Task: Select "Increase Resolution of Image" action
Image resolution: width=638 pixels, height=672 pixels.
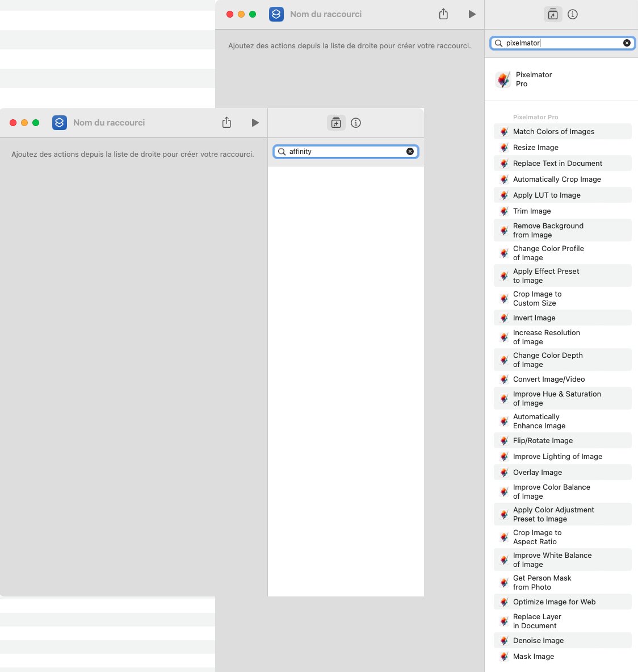Action: [563, 337]
